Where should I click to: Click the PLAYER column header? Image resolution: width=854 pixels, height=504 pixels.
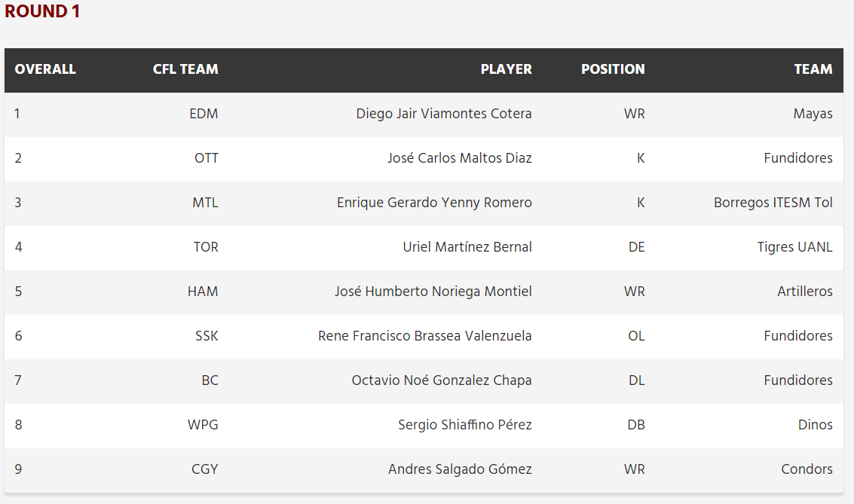pos(506,69)
